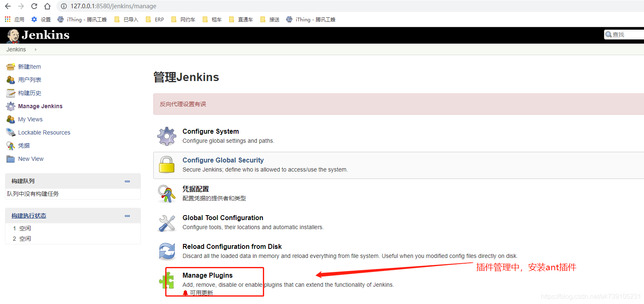This screenshot has height=304, width=644.
Task: Click the 构建执行状态 heading link
Action: pyautogui.click(x=29, y=216)
